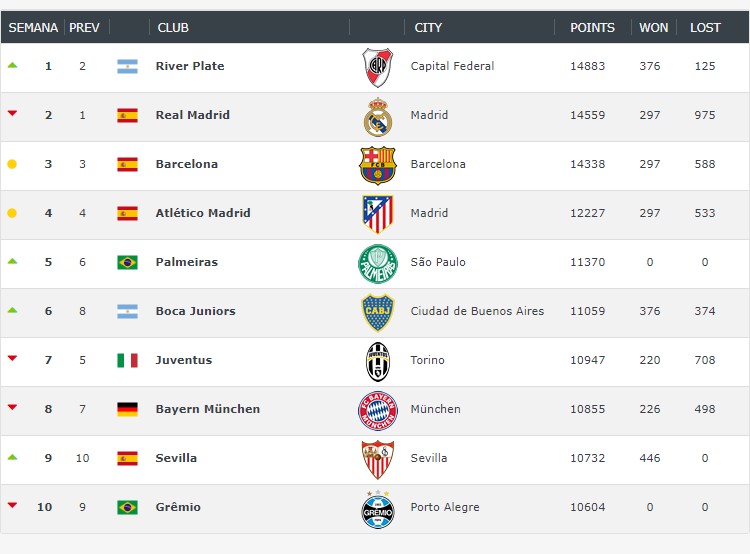
Task: Click the German flag beside Bayern München
Action: pos(127,409)
